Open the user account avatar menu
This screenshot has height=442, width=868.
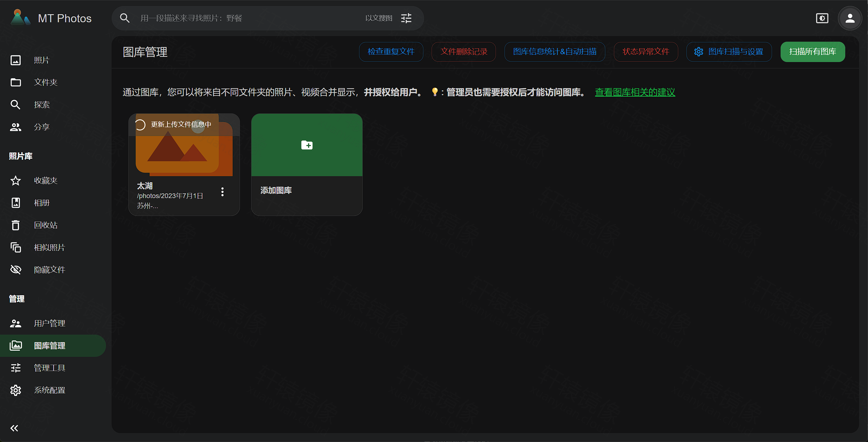coord(850,18)
